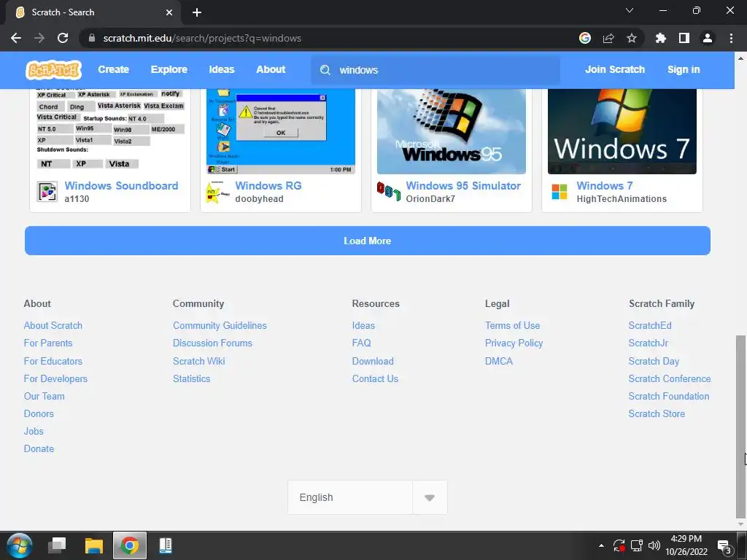
Task: Open Statistics footer link
Action: (x=192, y=378)
